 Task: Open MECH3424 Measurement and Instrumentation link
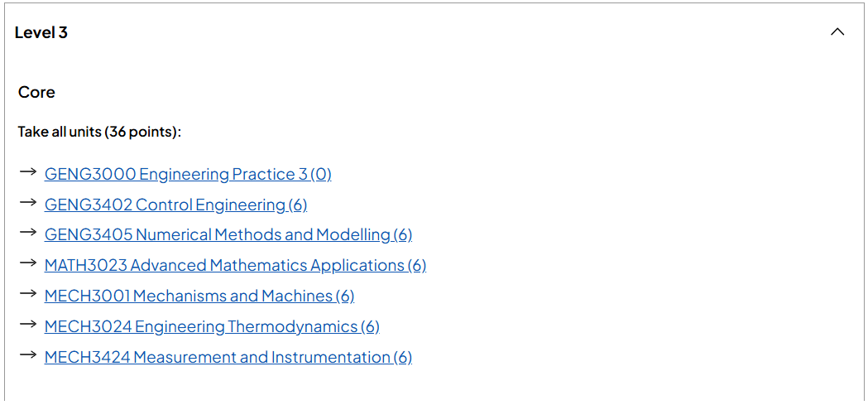pyautogui.click(x=228, y=357)
